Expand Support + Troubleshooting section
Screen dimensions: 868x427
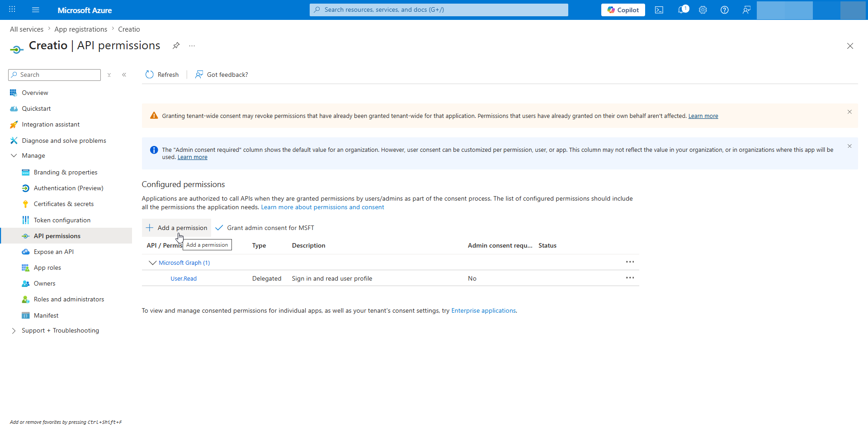click(14, 331)
